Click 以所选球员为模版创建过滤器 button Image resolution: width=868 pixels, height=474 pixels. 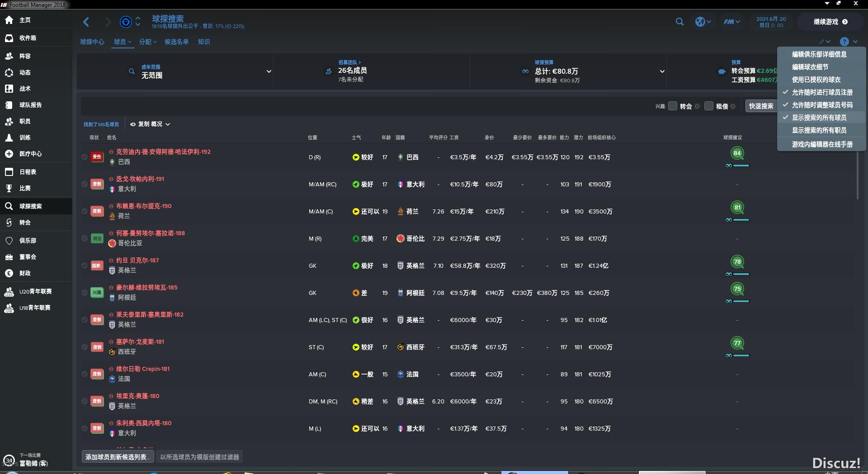point(199,457)
